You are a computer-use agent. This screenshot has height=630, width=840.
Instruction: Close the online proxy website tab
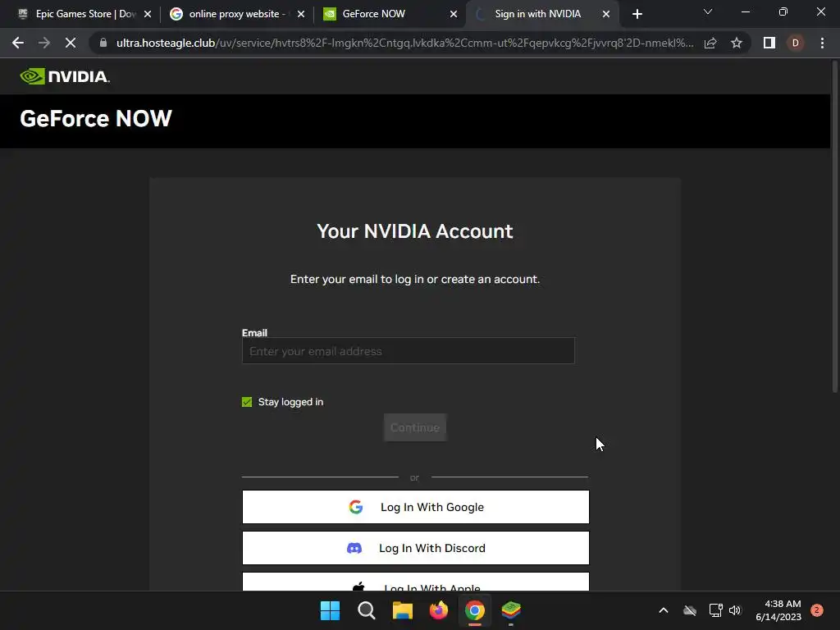click(301, 14)
